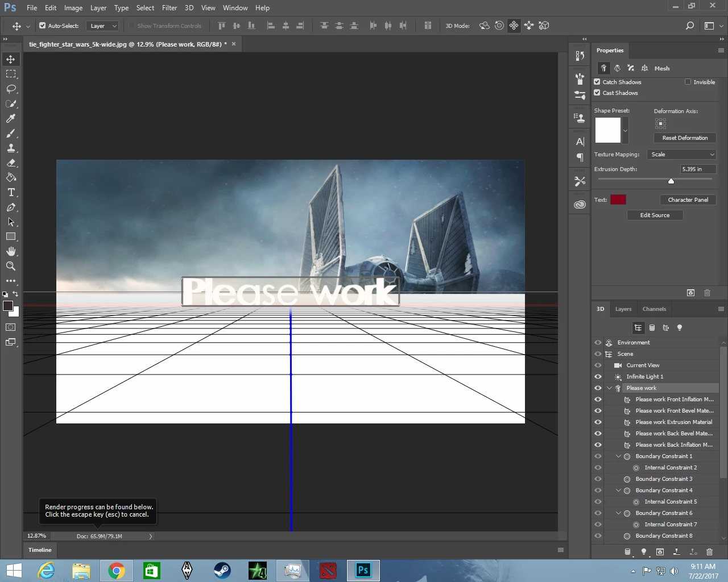Toggle visibility of Please work mesh
This screenshot has width=728, height=582.
coord(598,388)
